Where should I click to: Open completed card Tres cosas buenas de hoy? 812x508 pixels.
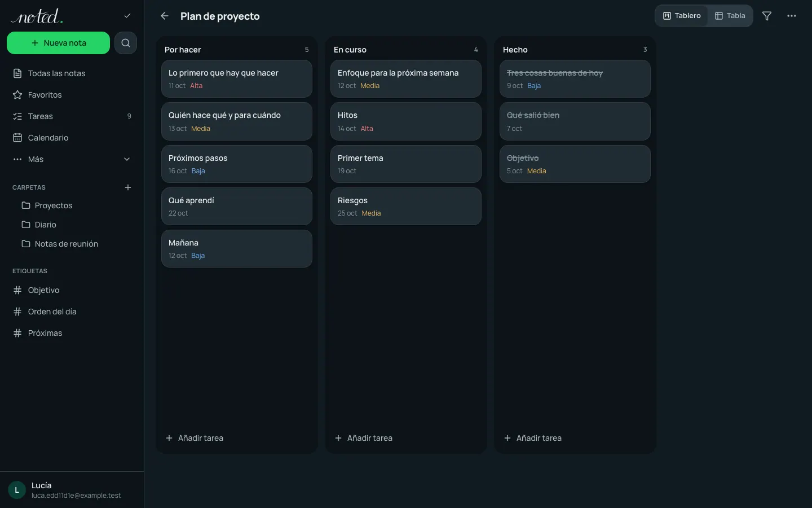(575, 79)
